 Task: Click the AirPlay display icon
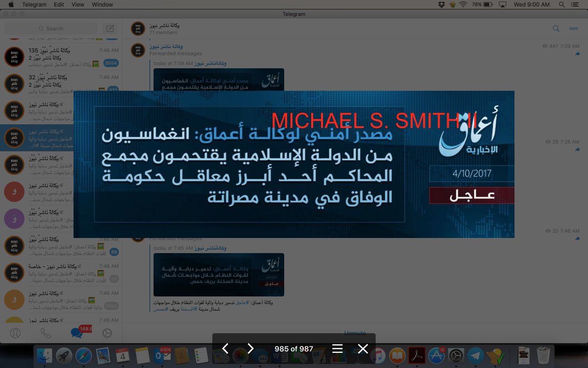(502, 4)
